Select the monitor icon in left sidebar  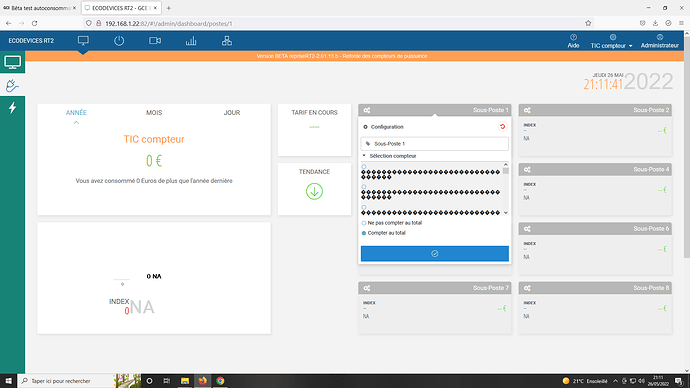click(x=12, y=62)
